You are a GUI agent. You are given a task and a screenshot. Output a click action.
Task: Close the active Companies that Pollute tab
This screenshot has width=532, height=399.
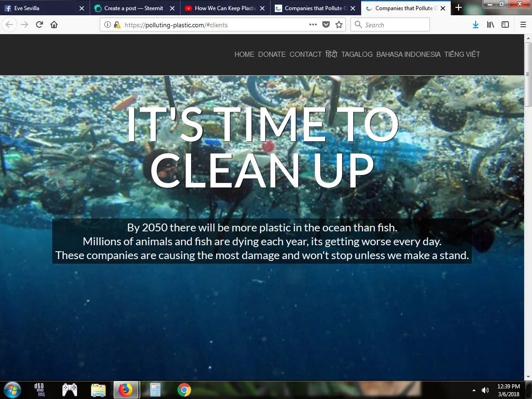coord(443,8)
